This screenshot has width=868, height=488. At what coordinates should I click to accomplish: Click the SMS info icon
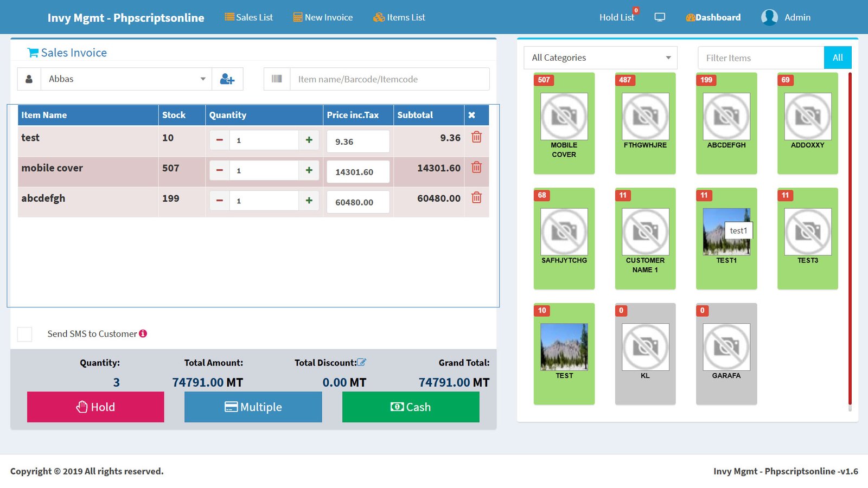tap(143, 333)
